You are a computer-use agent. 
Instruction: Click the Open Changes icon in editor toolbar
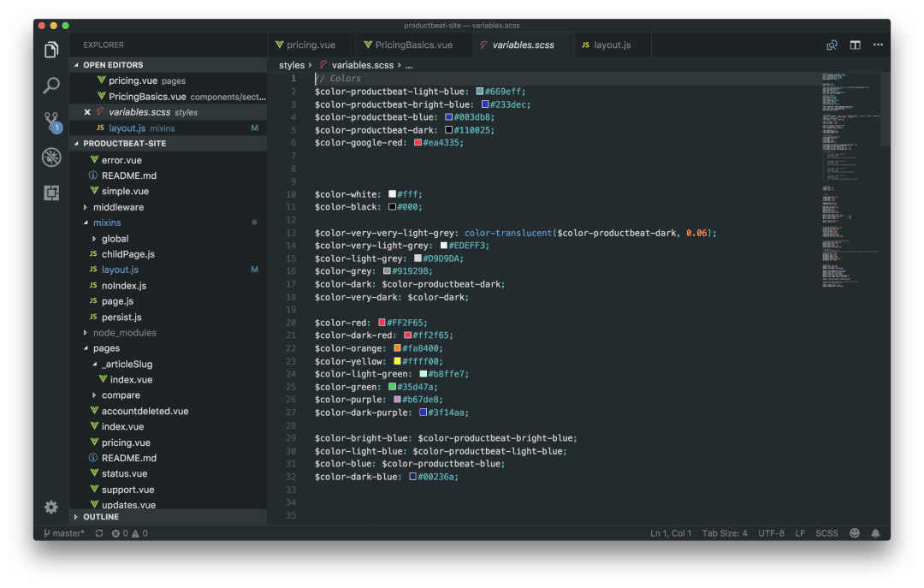pyautogui.click(x=832, y=45)
